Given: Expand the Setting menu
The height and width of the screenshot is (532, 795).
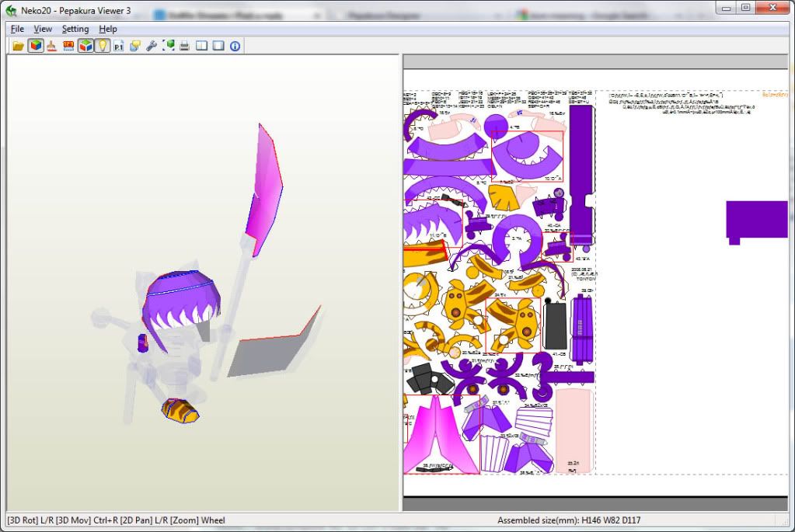Looking at the screenshot, I should click(x=75, y=29).
